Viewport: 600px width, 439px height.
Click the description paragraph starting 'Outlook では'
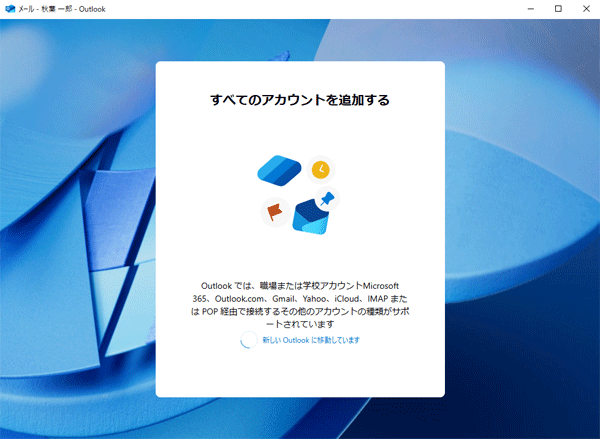pyautogui.click(x=300, y=305)
